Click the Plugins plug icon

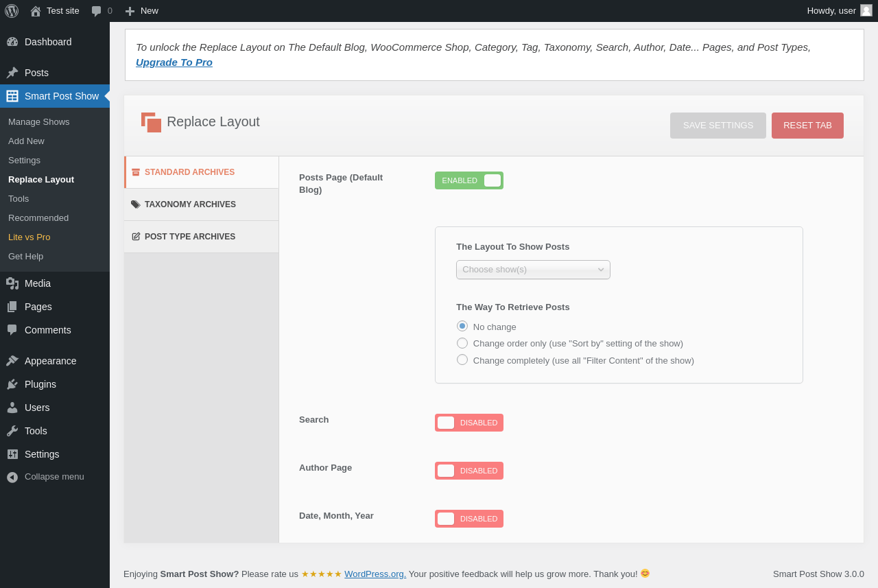click(12, 384)
